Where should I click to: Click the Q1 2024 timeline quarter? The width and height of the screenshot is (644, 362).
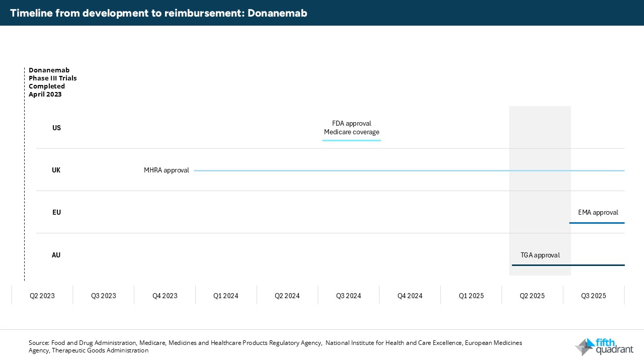pos(226,296)
